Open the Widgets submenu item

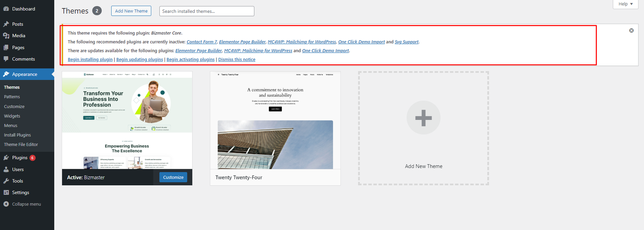point(12,116)
